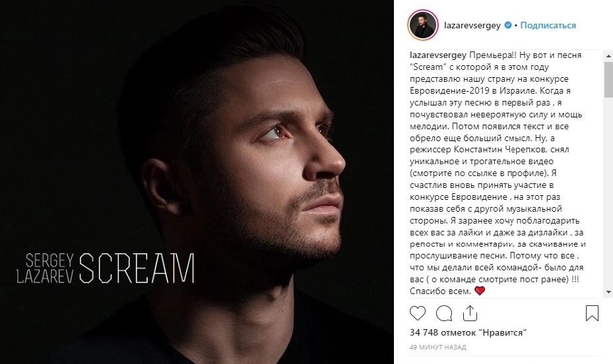The height and width of the screenshot is (364, 613).
Task: Open the lazarevsergey profile avatar
Action: [422, 25]
